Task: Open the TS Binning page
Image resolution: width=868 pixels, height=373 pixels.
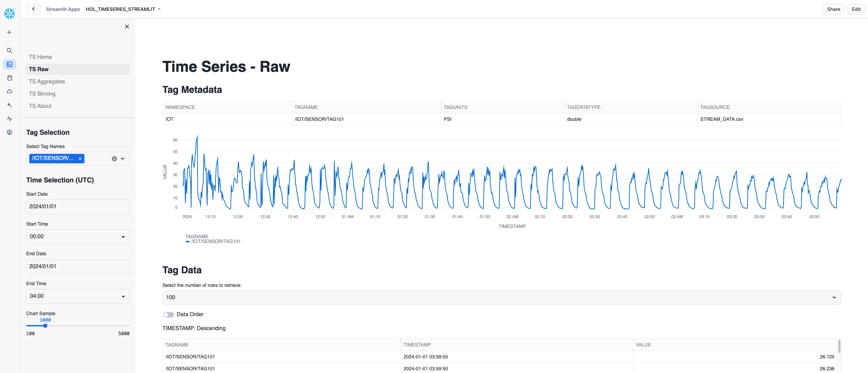Action: coord(42,94)
